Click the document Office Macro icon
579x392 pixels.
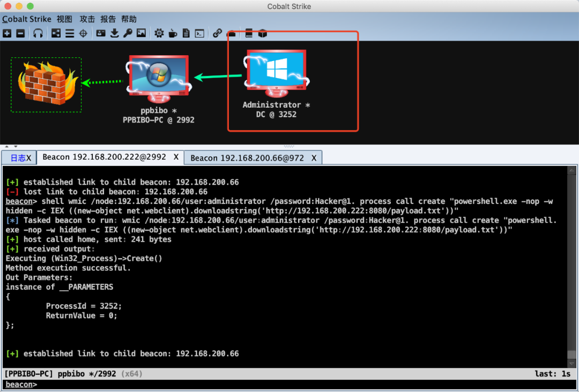coord(186,34)
